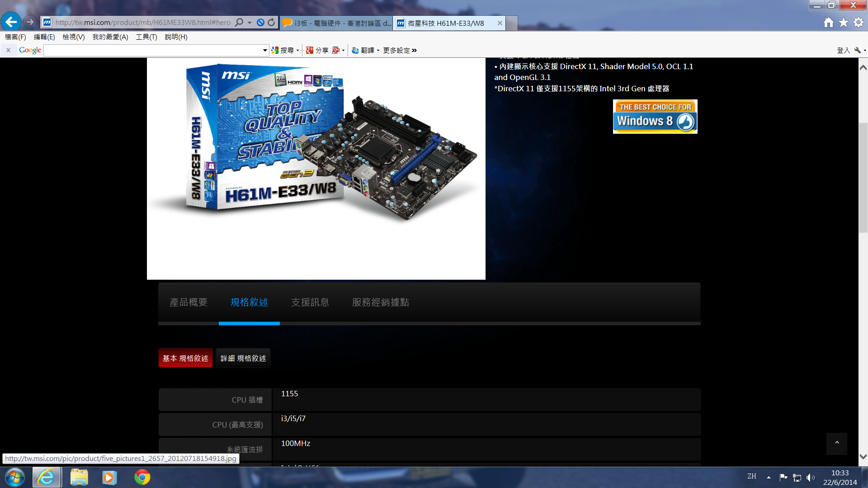Click the i3/i5/i7 CPU support value

click(293, 418)
